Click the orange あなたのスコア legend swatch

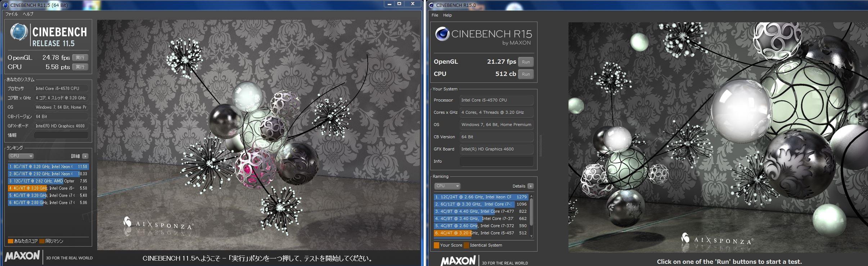(x=10, y=241)
